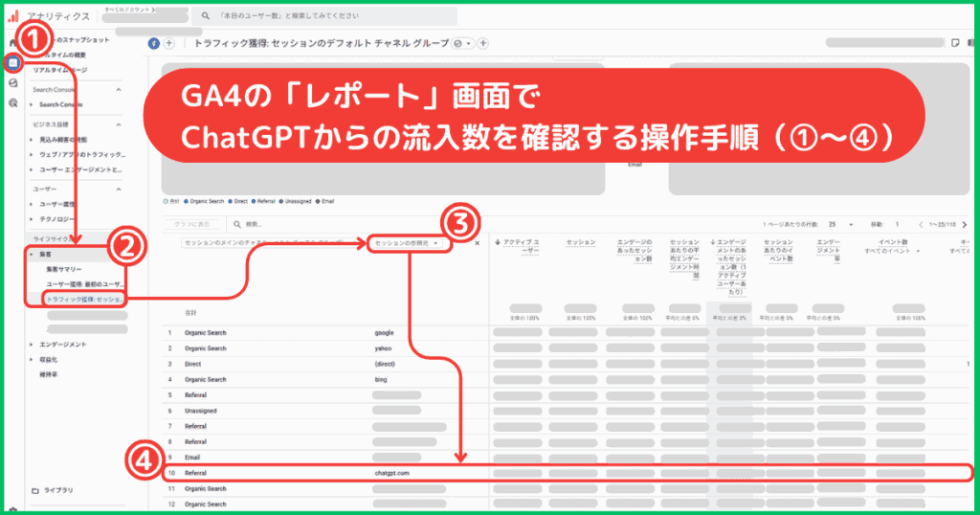Toggle the 合計 legend item
The height and width of the screenshot is (515, 980).
pyautogui.click(x=170, y=201)
